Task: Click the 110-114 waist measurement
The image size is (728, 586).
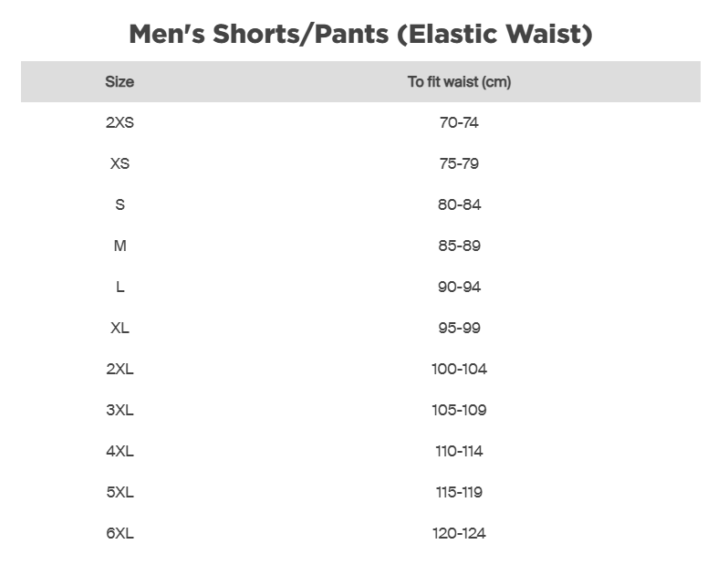Action: [459, 451]
